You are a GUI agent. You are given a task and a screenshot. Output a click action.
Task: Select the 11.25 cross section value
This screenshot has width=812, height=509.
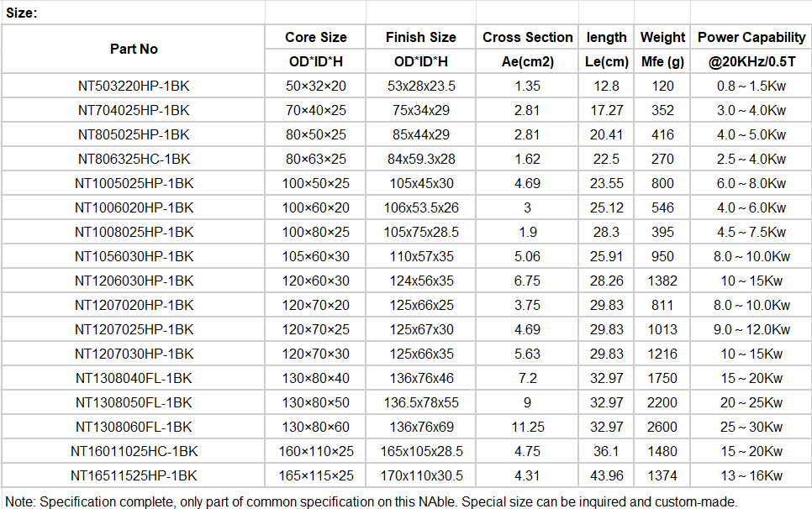click(527, 427)
